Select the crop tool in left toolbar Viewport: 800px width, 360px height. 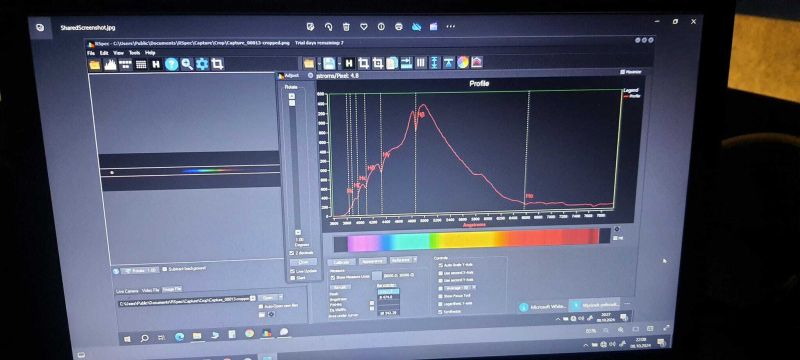tap(218, 64)
